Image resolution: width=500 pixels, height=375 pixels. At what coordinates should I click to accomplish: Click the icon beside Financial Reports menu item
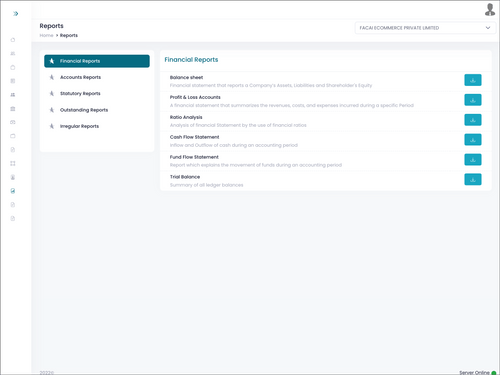(x=52, y=61)
